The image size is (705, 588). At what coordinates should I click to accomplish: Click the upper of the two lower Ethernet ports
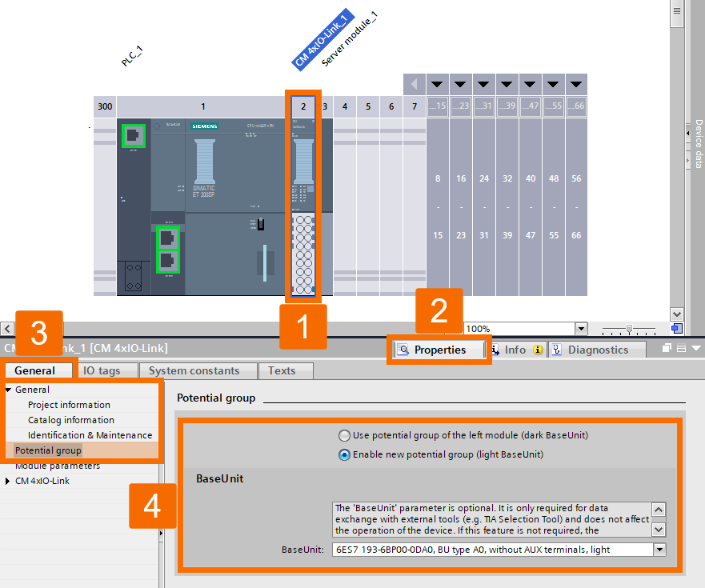click(x=168, y=238)
